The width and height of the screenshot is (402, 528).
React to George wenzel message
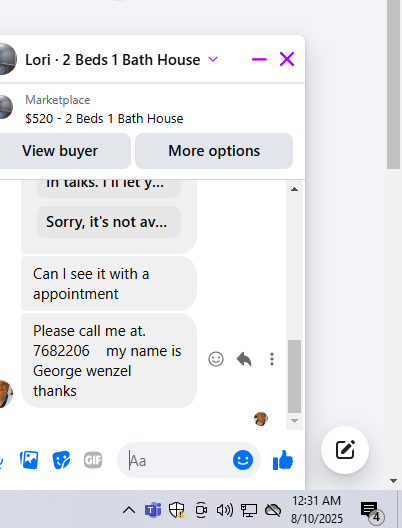pyautogui.click(x=216, y=359)
